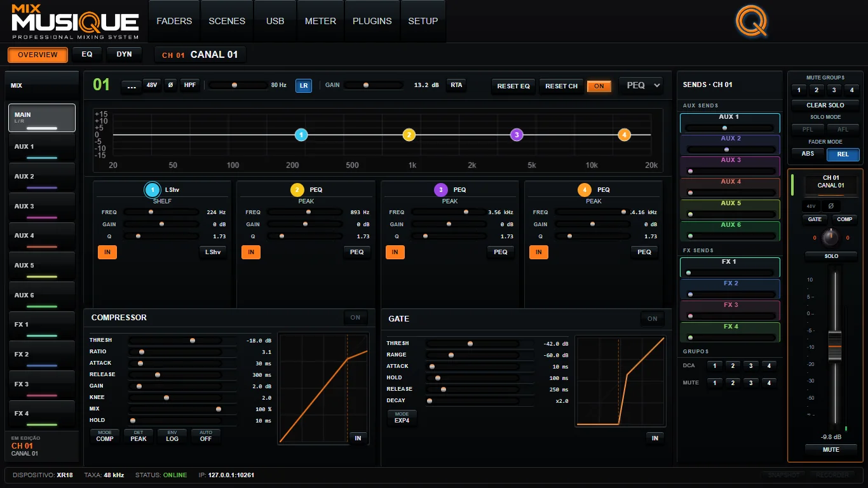Click the orange Q logo
The width and height of the screenshot is (868, 488).
point(752,21)
